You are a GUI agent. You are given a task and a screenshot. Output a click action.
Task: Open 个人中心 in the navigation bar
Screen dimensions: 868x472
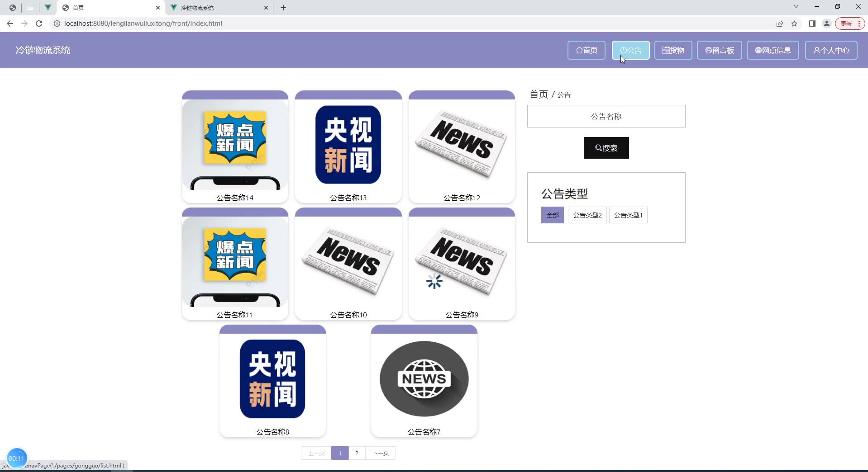[831, 50]
